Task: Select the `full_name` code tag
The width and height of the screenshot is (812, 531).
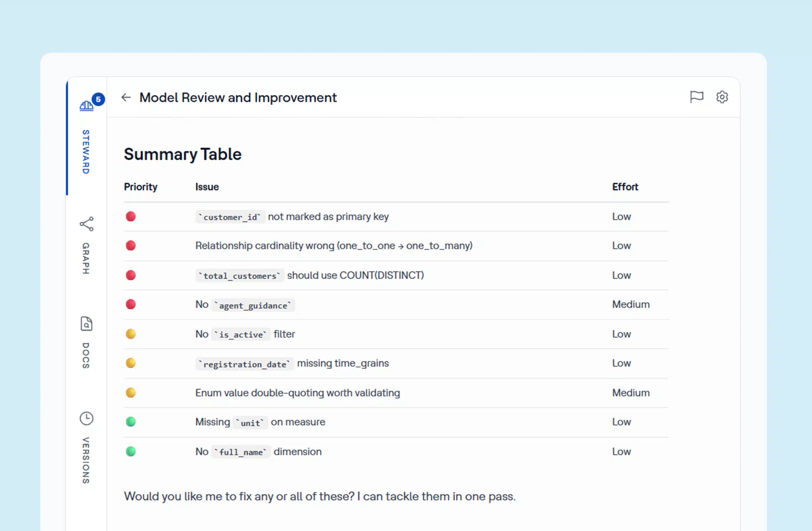Action: pyautogui.click(x=241, y=452)
